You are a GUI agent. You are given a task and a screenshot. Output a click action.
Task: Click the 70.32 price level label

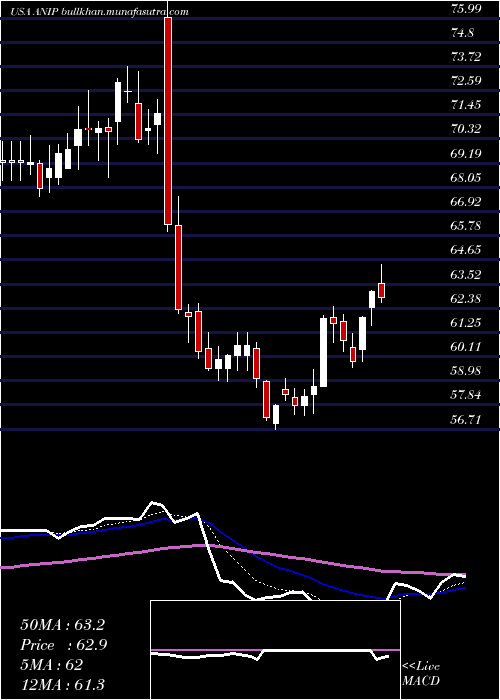click(x=465, y=129)
